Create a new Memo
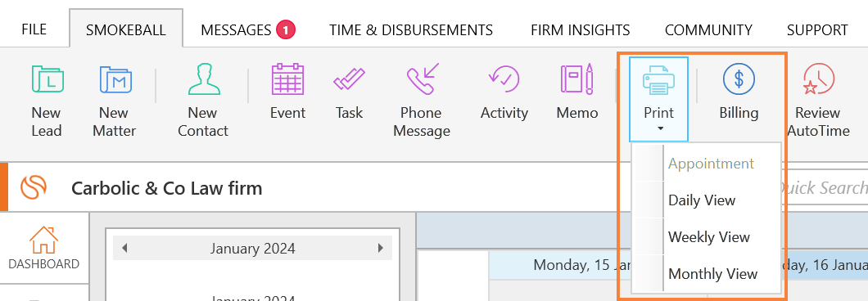Viewport: 868px width, 301px height. tap(576, 79)
